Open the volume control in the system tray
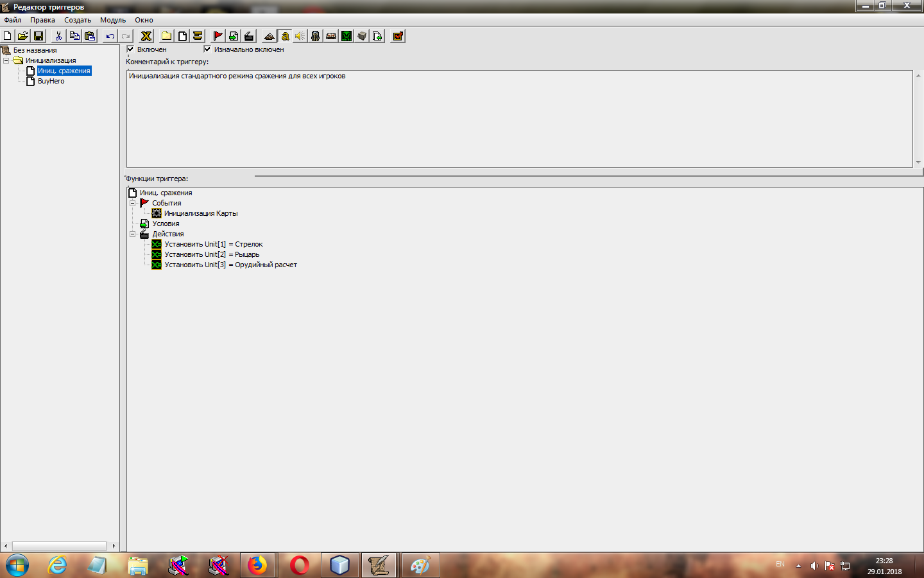Viewport: 924px width, 578px height. point(814,566)
